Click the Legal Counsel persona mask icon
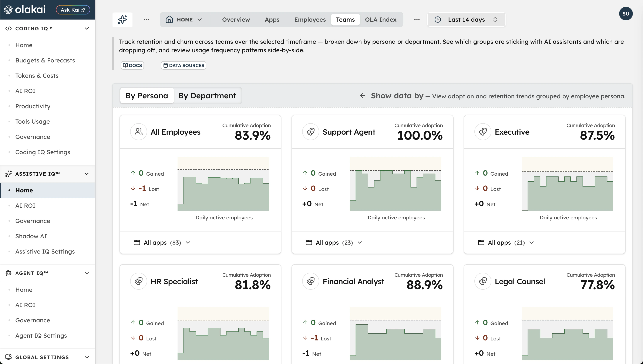The image size is (643, 364). [482, 281]
